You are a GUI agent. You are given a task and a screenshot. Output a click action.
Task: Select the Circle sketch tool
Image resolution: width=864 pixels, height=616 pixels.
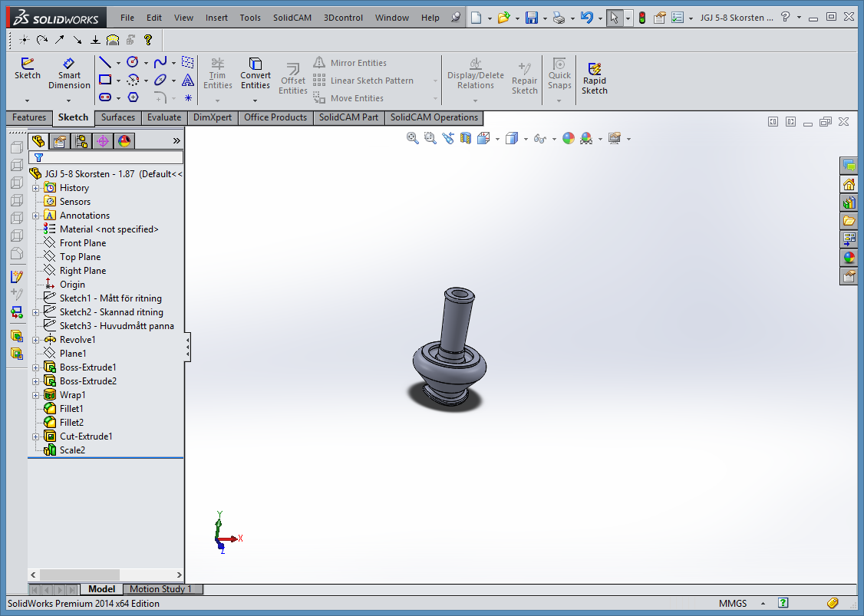coord(133,62)
